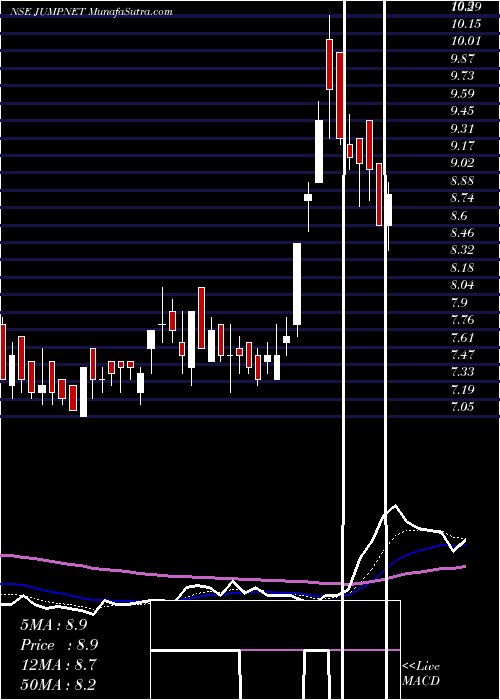500x700 pixels.
Task: Click the 8.6 price axis label
Action: click(458, 216)
